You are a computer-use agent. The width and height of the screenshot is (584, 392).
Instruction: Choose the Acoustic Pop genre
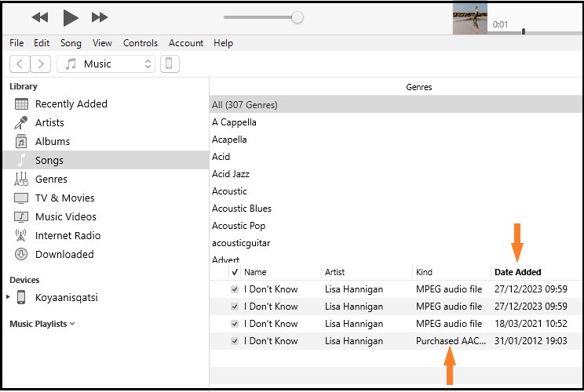tap(239, 226)
